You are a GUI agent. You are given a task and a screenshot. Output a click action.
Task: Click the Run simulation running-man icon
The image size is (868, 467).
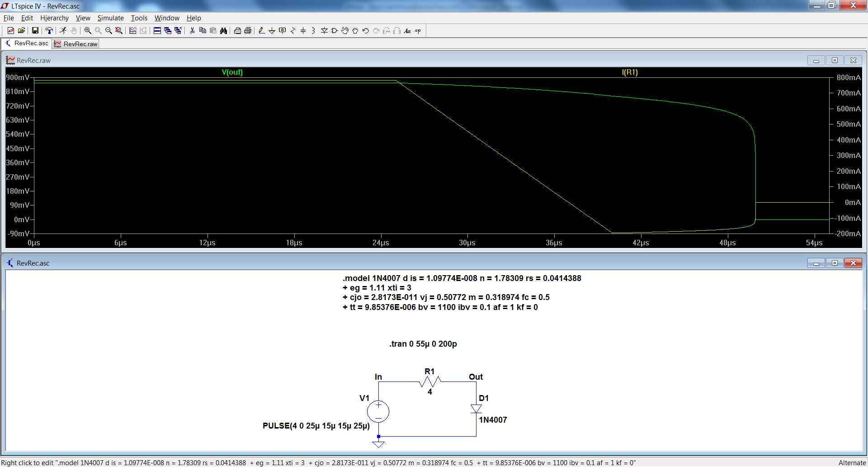point(63,31)
